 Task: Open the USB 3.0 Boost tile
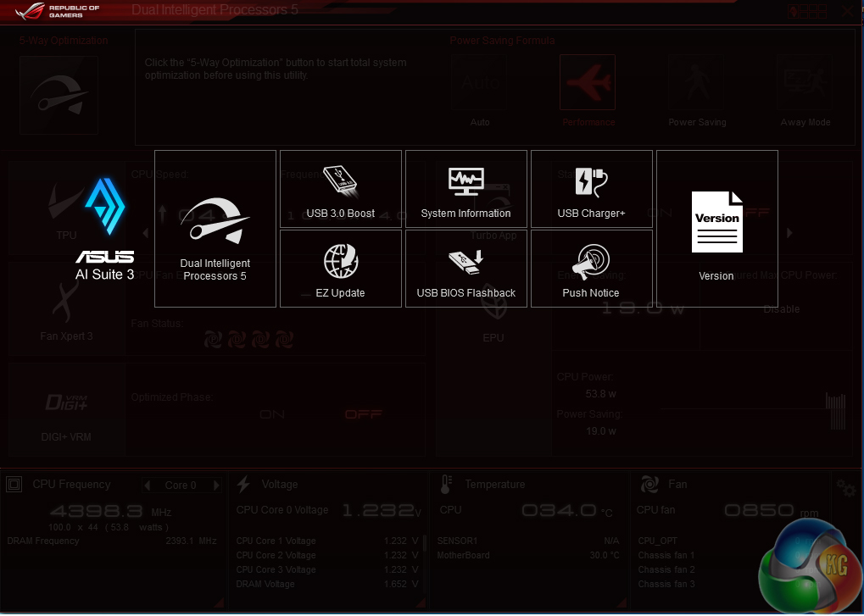341,189
